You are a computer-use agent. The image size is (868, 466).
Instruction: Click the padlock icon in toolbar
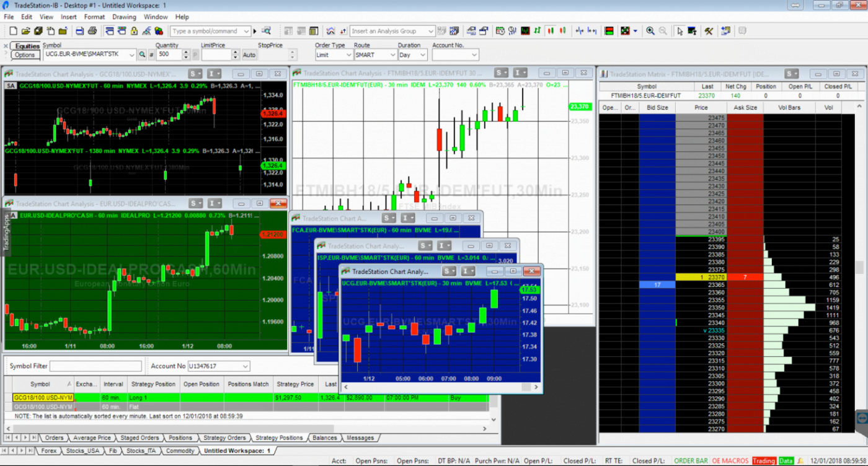point(134,31)
